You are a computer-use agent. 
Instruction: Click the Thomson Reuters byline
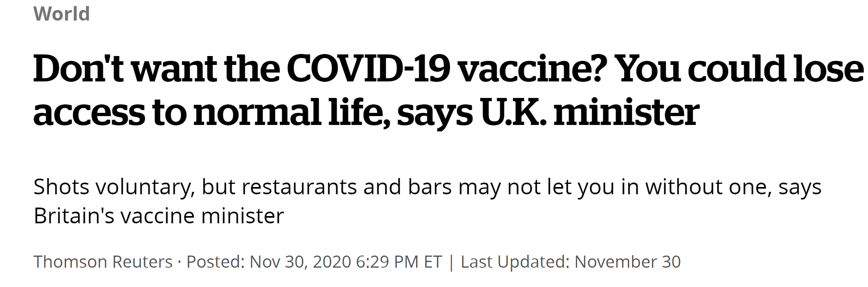click(103, 262)
